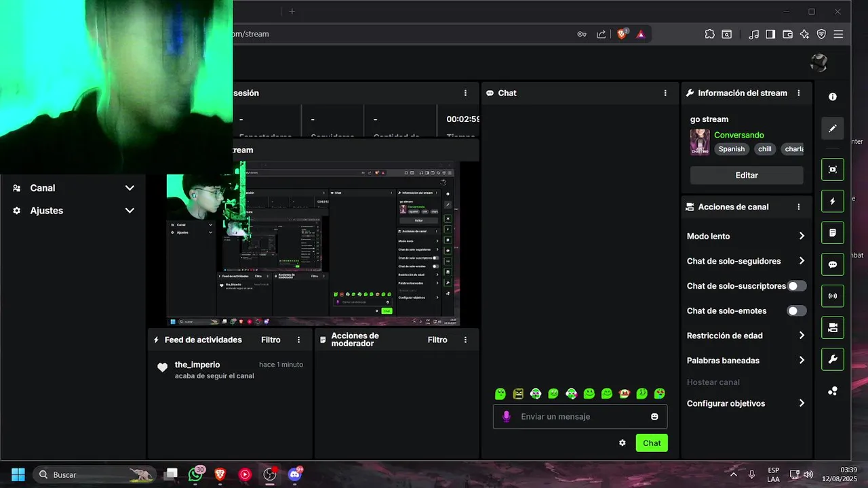Viewport: 868px width, 488px height.
Task: Open Chat de solo-seguidores options
Action: click(x=746, y=261)
